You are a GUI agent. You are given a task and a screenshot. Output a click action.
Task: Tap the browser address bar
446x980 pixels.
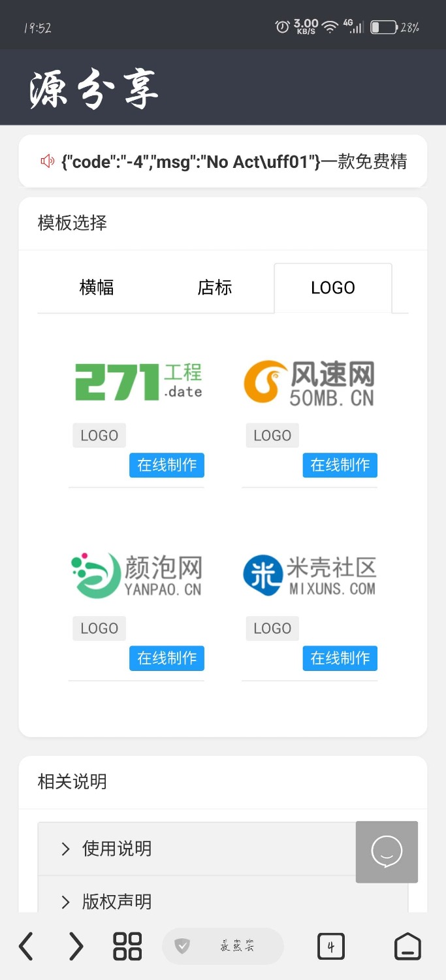pyautogui.click(x=223, y=946)
